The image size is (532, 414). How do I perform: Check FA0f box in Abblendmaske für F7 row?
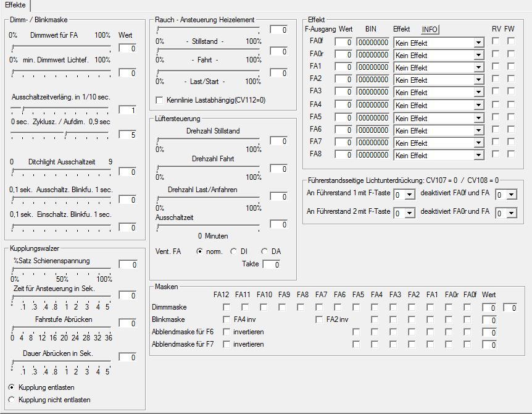point(467,344)
